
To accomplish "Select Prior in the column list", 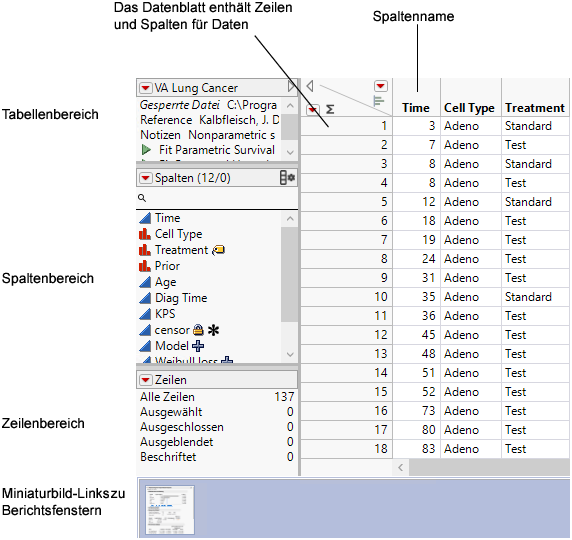I will [167, 266].
